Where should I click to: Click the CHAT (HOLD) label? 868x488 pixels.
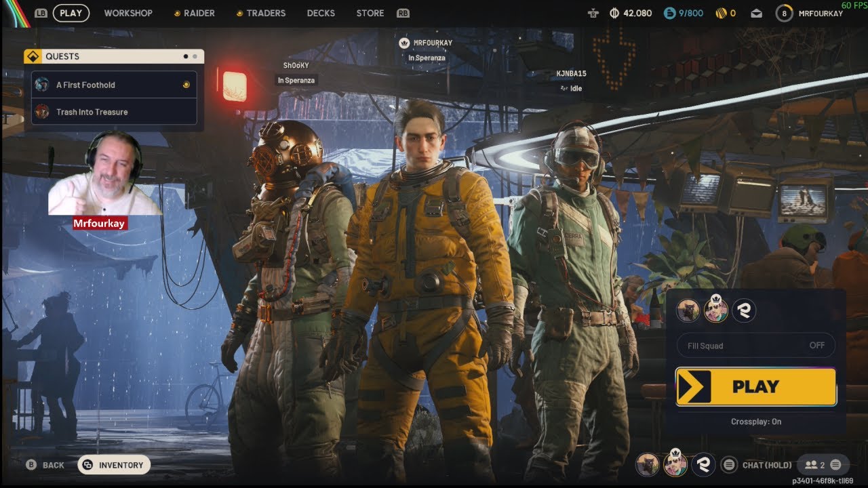click(x=767, y=465)
